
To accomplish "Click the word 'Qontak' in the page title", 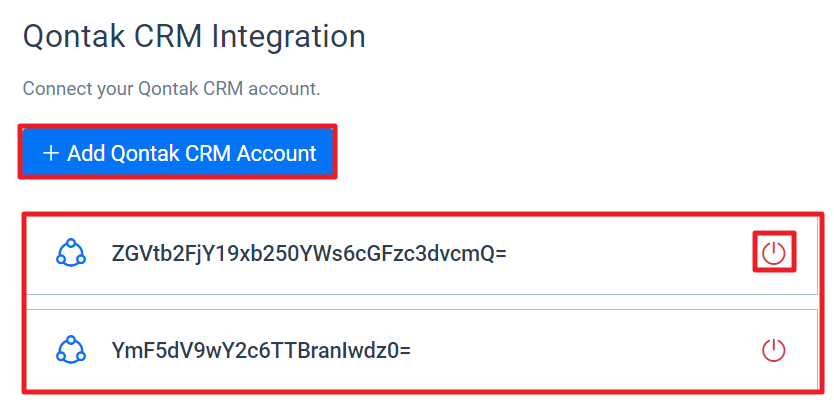I will point(74,37).
